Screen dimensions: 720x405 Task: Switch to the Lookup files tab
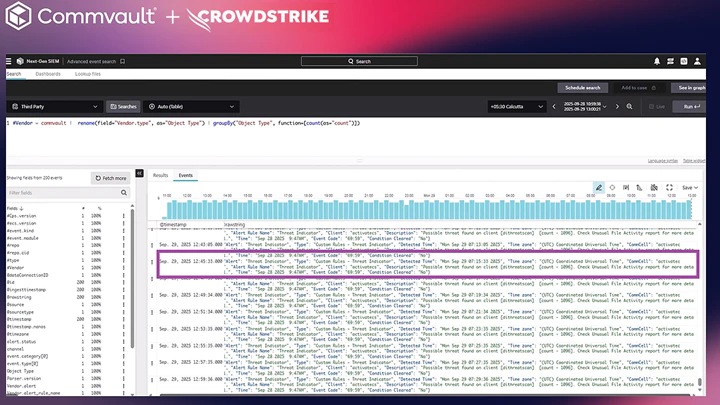pyautogui.click(x=88, y=74)
